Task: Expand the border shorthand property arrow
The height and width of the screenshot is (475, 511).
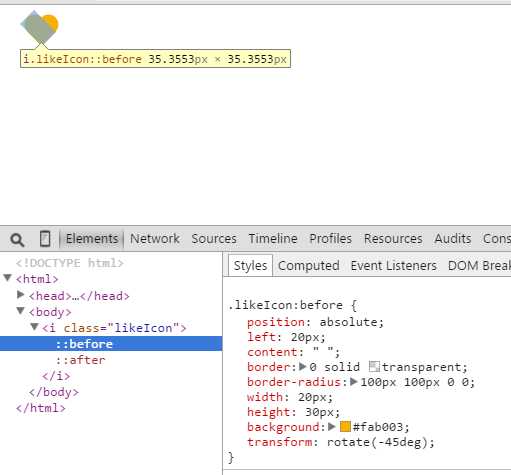Action: pos(303,367)
